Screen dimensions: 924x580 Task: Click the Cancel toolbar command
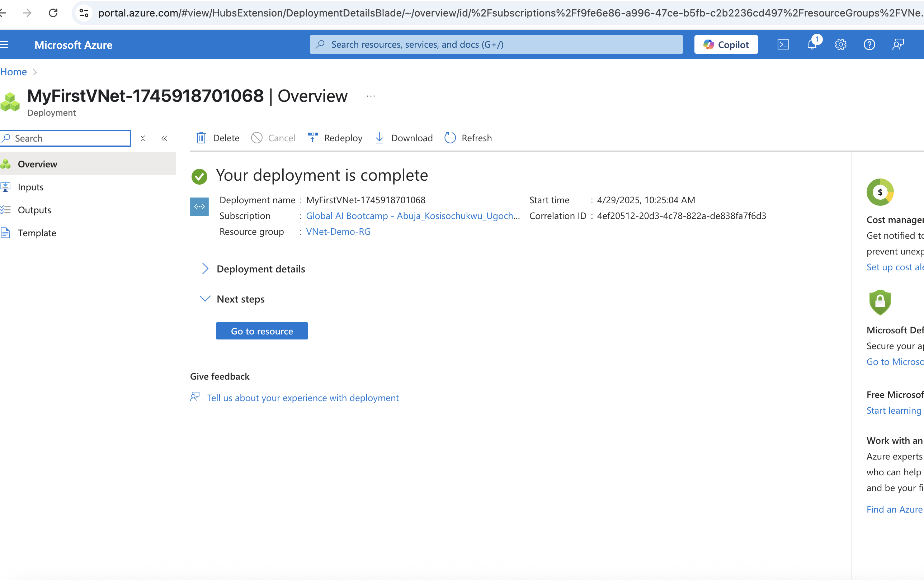click(x=273, y=138)
